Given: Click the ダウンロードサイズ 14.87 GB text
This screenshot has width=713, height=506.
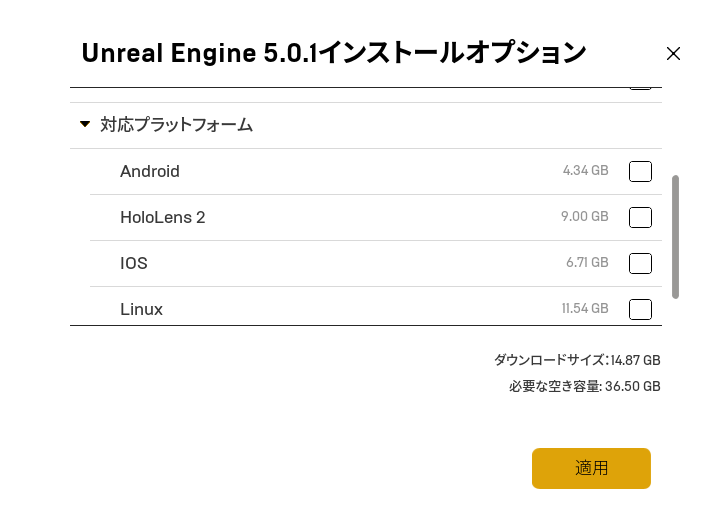Looking at the screenshot, I should coord(577,360).
